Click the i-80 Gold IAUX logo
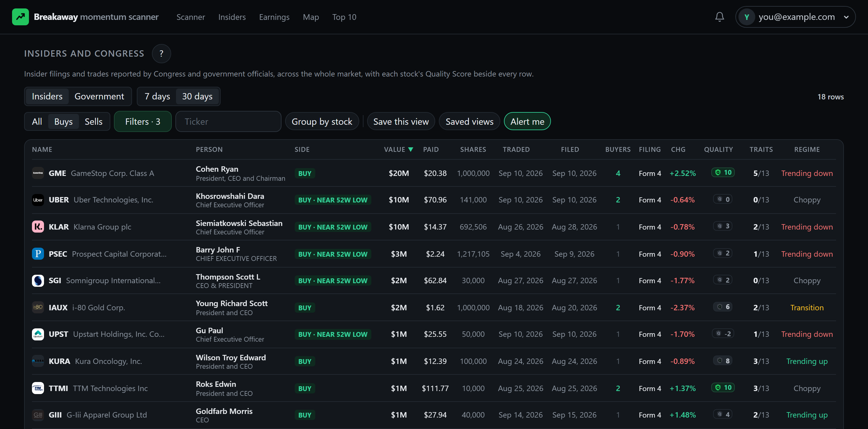The width and height of the screenshot is (868, 429). [x=38, y=307]
